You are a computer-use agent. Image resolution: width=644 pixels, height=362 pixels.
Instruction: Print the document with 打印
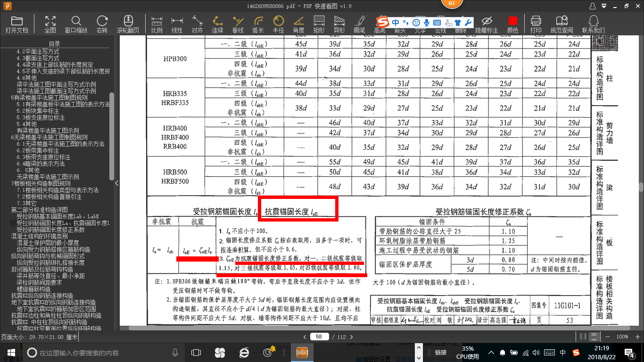(x=536, y=25)
